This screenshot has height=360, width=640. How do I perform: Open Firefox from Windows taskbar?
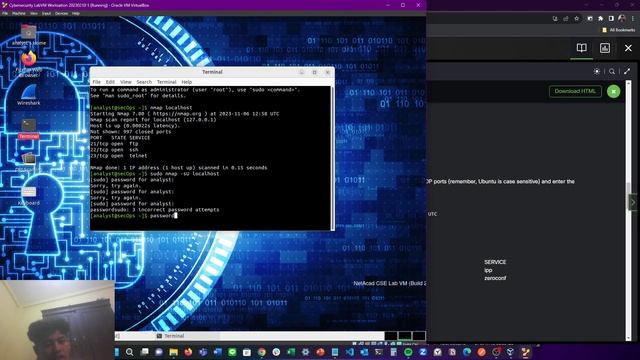[188, 352]
